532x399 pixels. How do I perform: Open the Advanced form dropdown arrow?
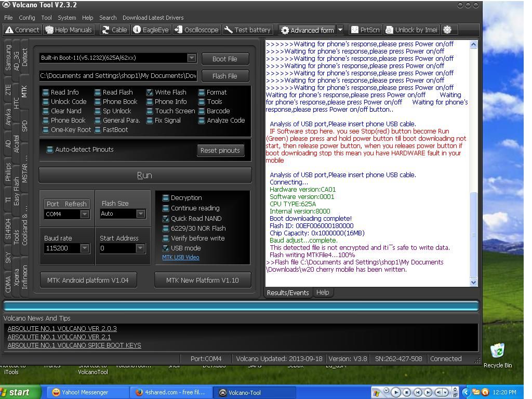[340, 30]
